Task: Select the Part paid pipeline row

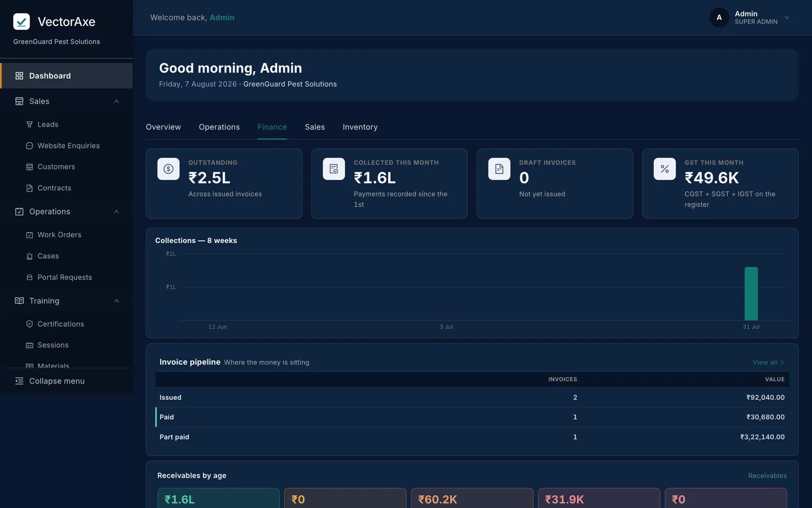Action: click(x=472, y=437)
